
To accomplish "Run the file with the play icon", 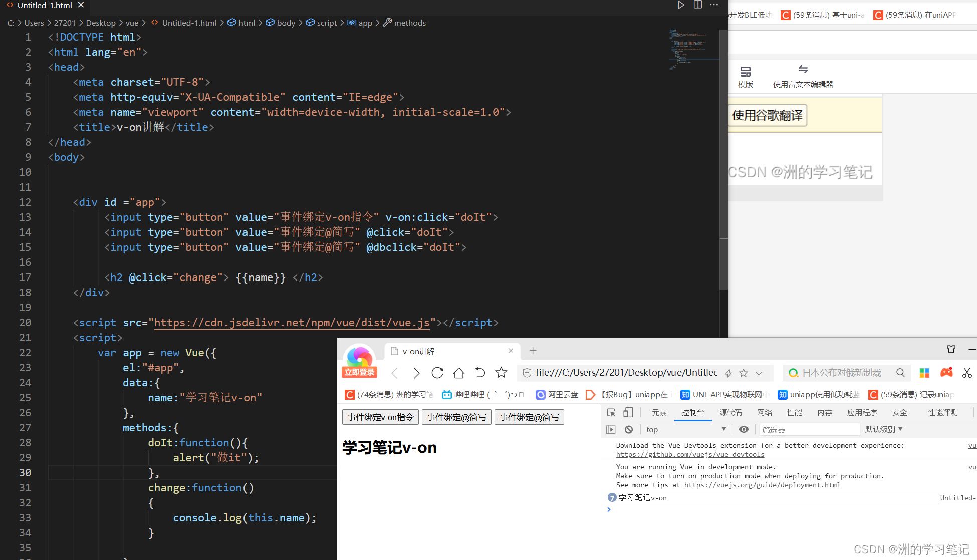I will tap(681, 5).
